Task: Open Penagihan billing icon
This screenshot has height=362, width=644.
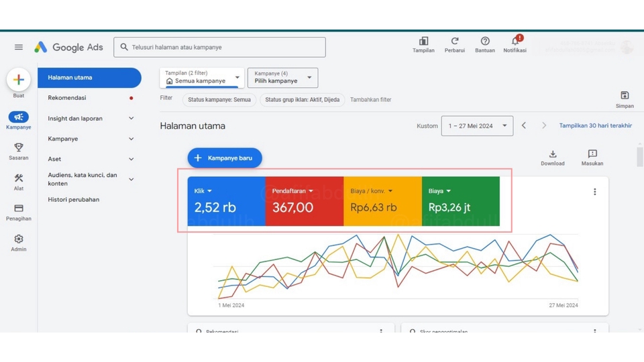Action: [x=19, y=208]
